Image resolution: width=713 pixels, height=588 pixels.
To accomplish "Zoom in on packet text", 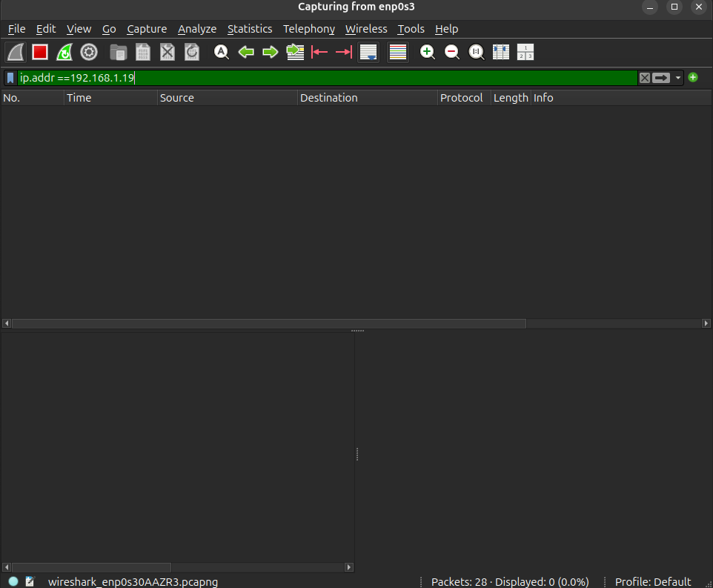I will point(427,53).
